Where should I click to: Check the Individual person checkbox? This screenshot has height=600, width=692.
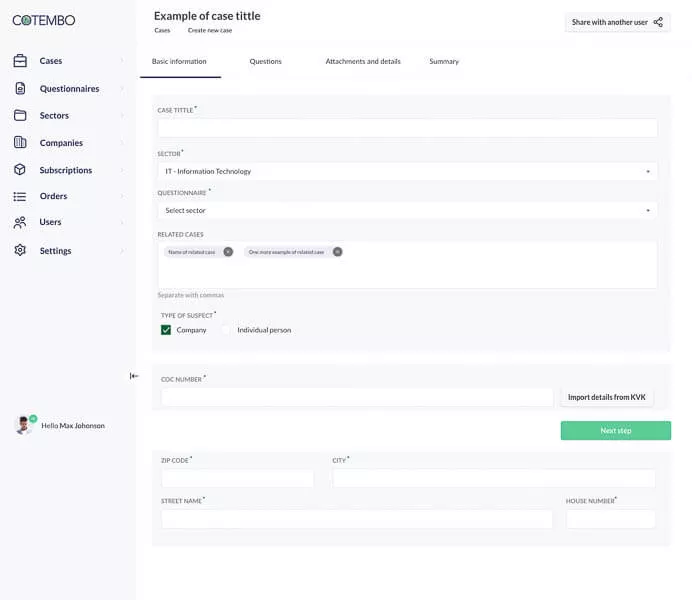(226, 330)
